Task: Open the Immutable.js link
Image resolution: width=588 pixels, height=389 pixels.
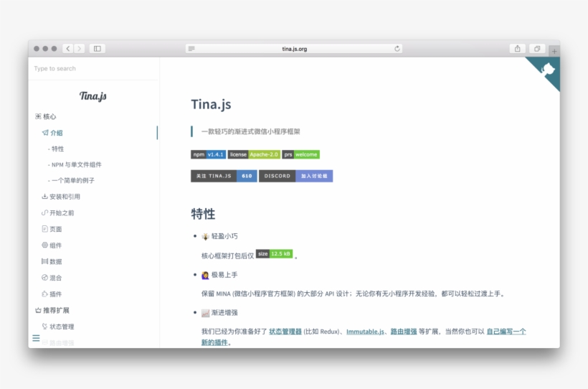Action: click(365, 331)
